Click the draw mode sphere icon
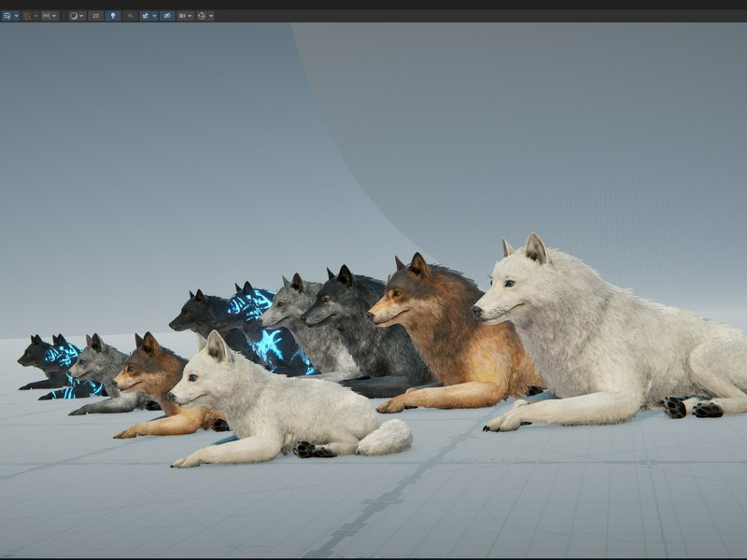Screen dimensions: 747x560 pos(74,16)
